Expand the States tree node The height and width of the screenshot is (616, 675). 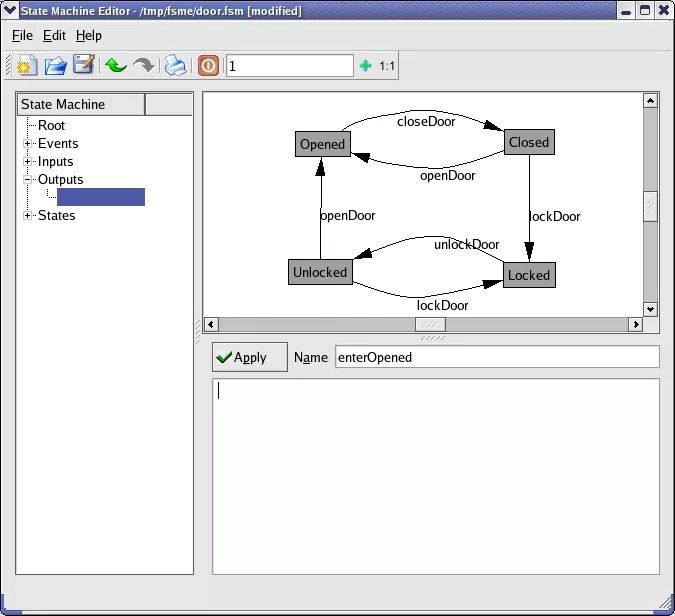point(28,215)
